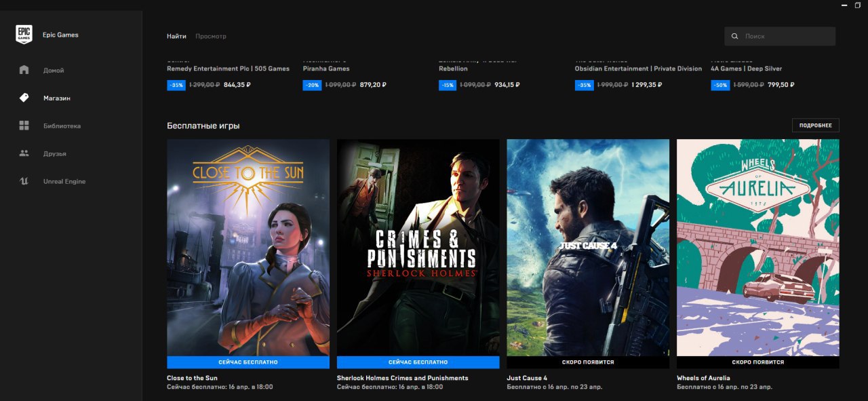
Task: Open Sherlock Holmes Crimes and Punishments title
Action: click(402, 378)
